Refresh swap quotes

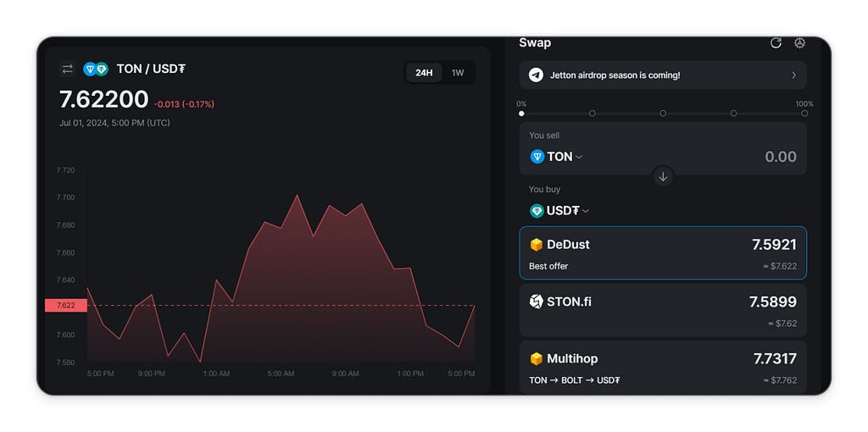(776, 43)
